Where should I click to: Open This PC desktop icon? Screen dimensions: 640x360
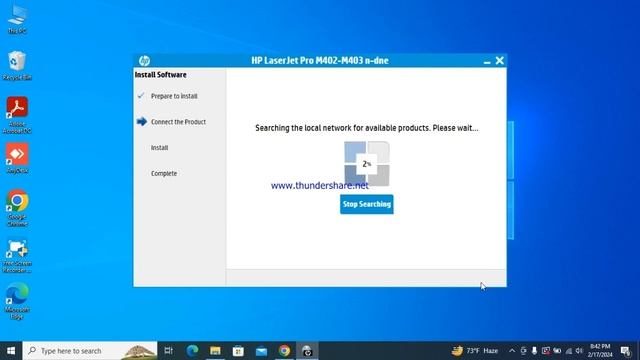click(17, 18)
